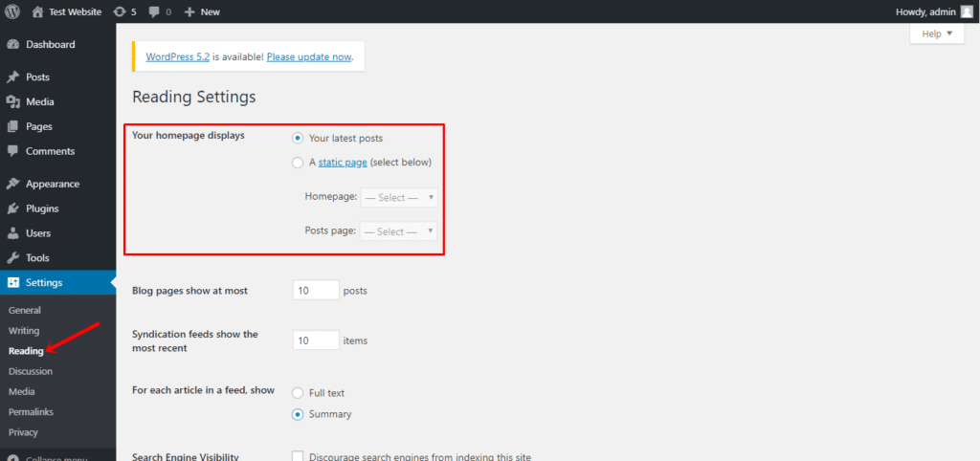This screenshot has height=461, width=980.
Task: Click the New text in admin bar
Action: (210, 11)
